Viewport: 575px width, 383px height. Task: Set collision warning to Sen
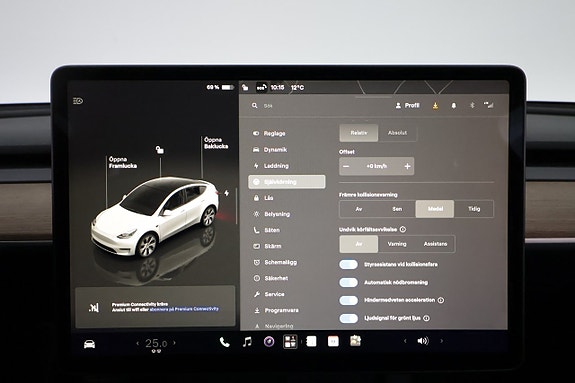click(x=397, y=209)
